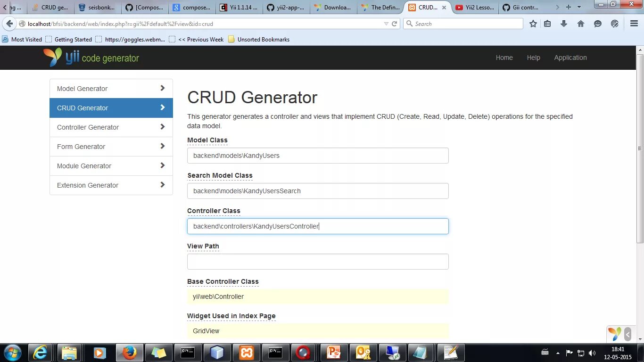644x362 pixels.
Task: Open the Action Center flag icon
Action: pyautogui.click(x=570, y=353)
